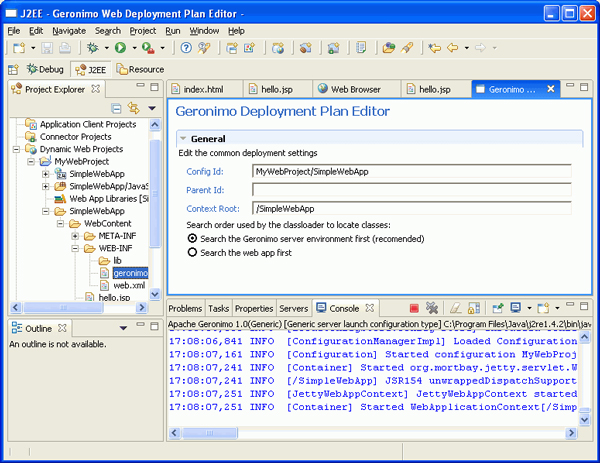The height and width of the screenshot is (463, 600).
Task: Click the Save toolbar icon
Action: [x=47, y=48]
